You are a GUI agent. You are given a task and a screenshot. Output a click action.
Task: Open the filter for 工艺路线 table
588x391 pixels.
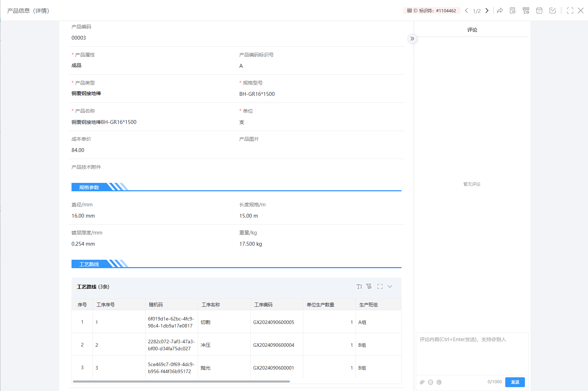tap(369, 287)
